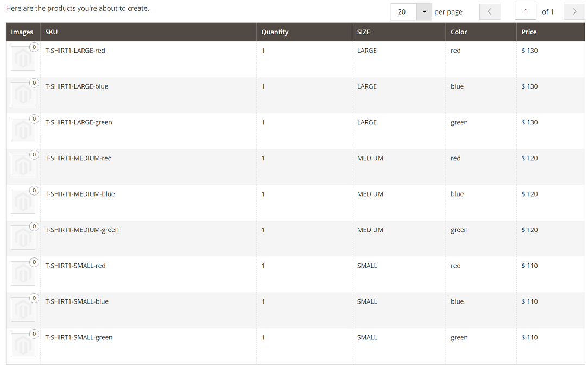Click the per page dropdown arrow

click(x=424, y=11)
